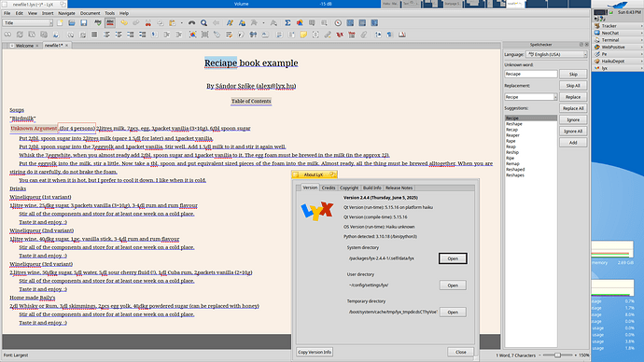The image size is (644, 362).
Task: Open the paste history dropdown arrow
Action: click(x=182, y=23)
